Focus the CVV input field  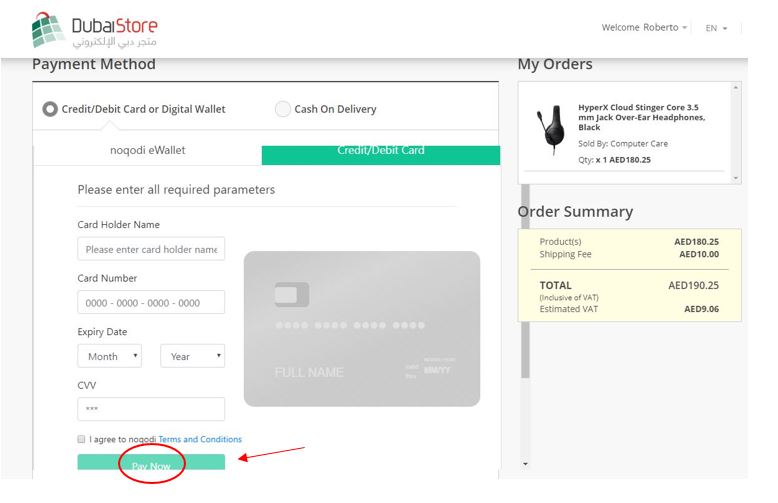point(151,409)
